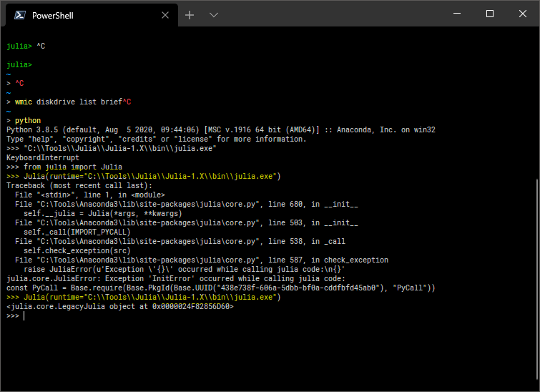Click 'self._call(IMPORT_PYCALL)' text
Screen dimensions: 540x392
77,232
